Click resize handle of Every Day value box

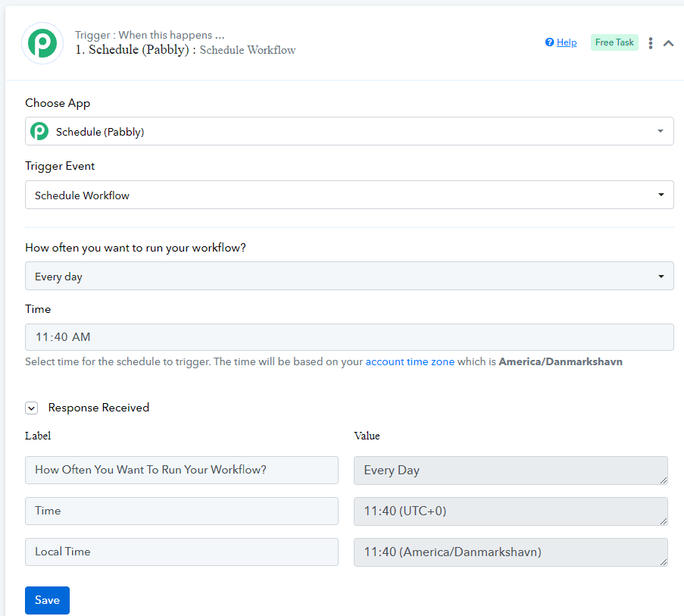(x=663, y=480)
